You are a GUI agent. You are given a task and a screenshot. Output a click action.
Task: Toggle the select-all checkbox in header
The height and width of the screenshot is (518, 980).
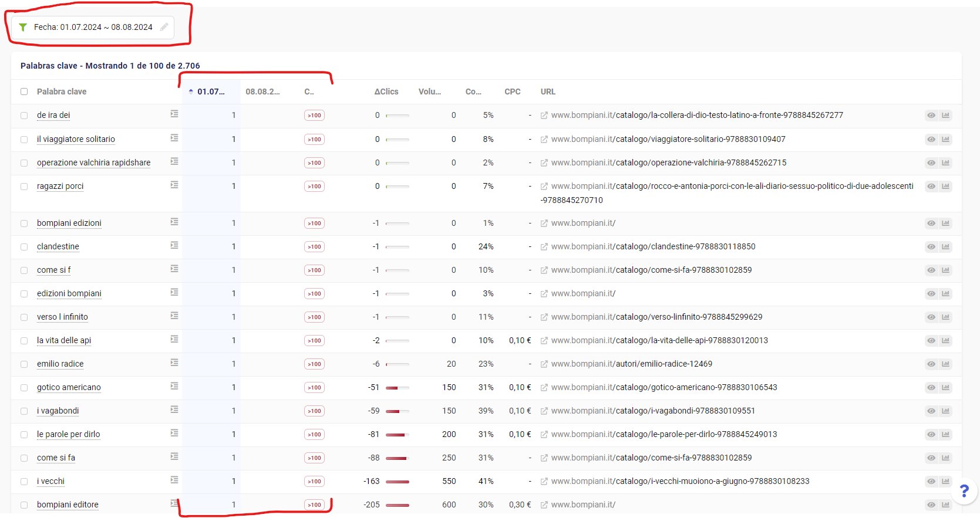click(24, 92)
